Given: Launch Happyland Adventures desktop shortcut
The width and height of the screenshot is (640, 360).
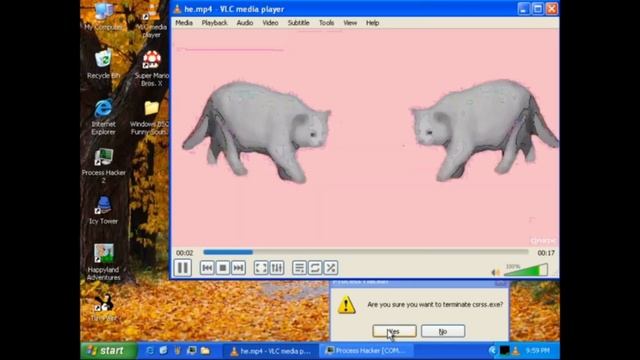Looking at the screenshot, I should (103, 262).
